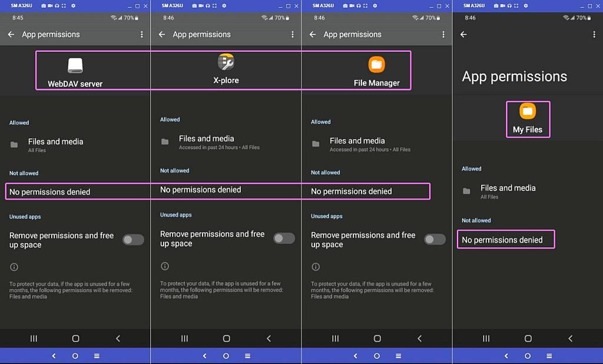
Task: Tap Android home button on X-plore screen
Action: 227,338
